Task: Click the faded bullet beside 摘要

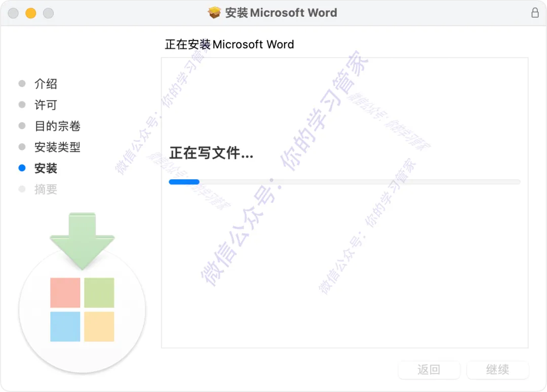Action: click(22, 189)
